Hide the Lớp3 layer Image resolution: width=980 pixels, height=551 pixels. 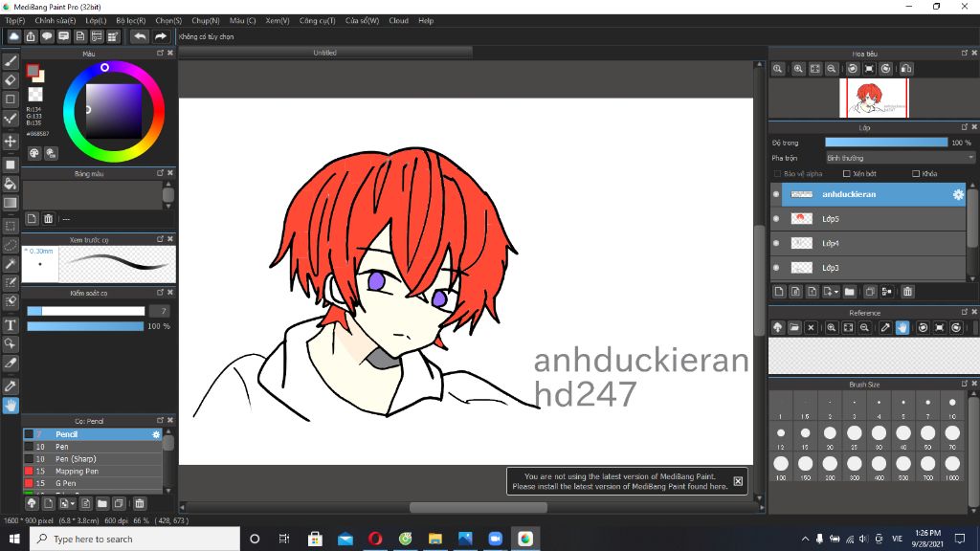pos(776,268)
